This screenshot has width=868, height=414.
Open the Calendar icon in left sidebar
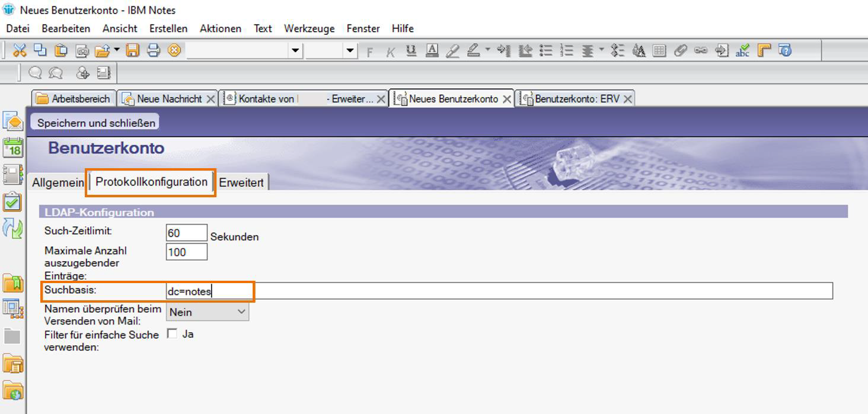tap(12, 147)
